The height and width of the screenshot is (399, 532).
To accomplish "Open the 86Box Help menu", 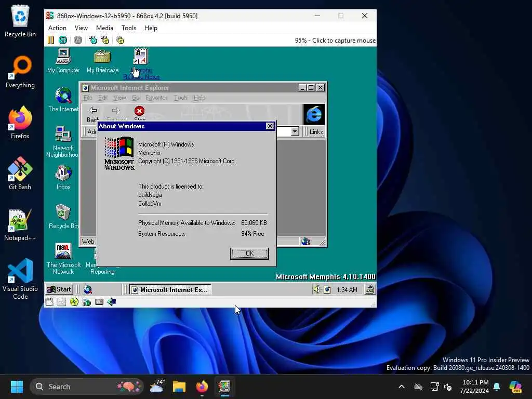I will point(151,28).
